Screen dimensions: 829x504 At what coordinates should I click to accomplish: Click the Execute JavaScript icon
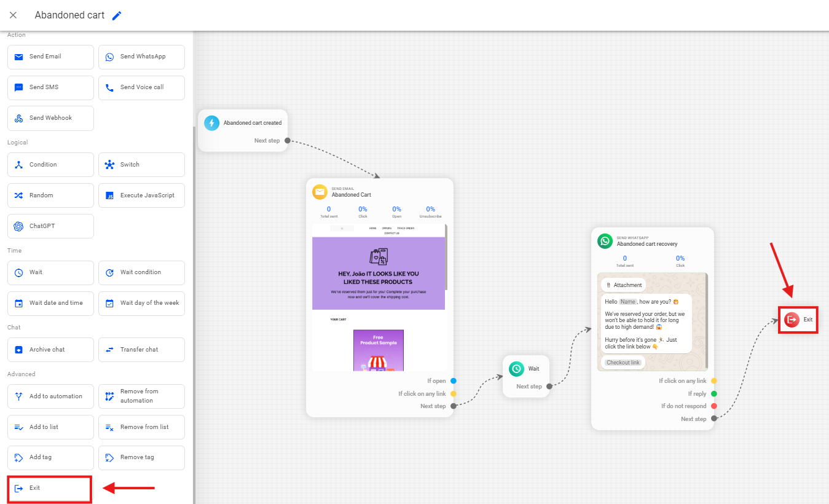pyautogui.click(x=109, y=195)
